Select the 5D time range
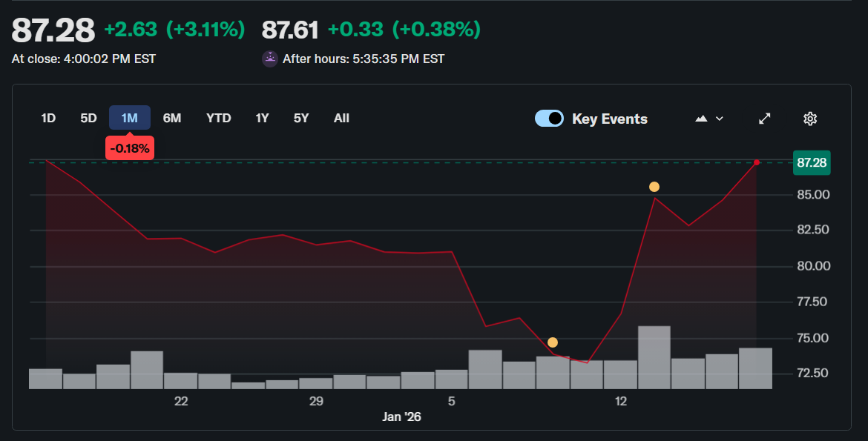The width and height of the screenshot is (868, 441). pyautogui.click(x=88, y=118)
